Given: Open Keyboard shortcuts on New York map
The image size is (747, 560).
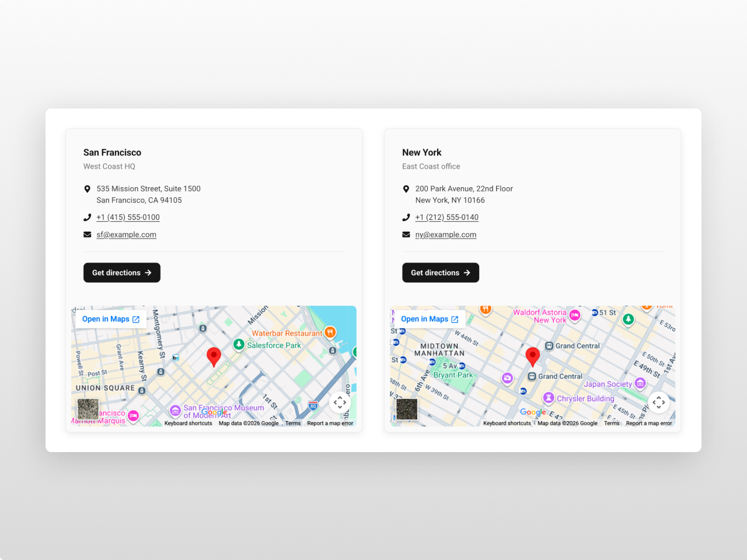Looking at the screenshot, I should click(507, 423).
